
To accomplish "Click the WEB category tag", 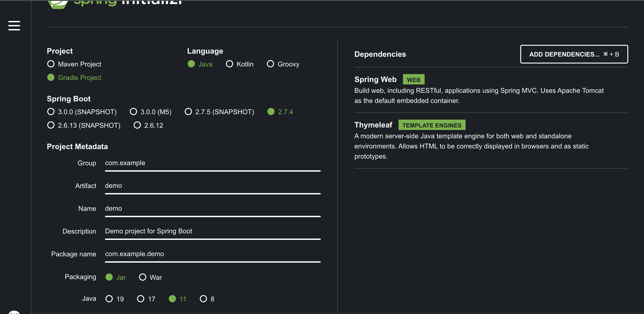I will point(414,80).
